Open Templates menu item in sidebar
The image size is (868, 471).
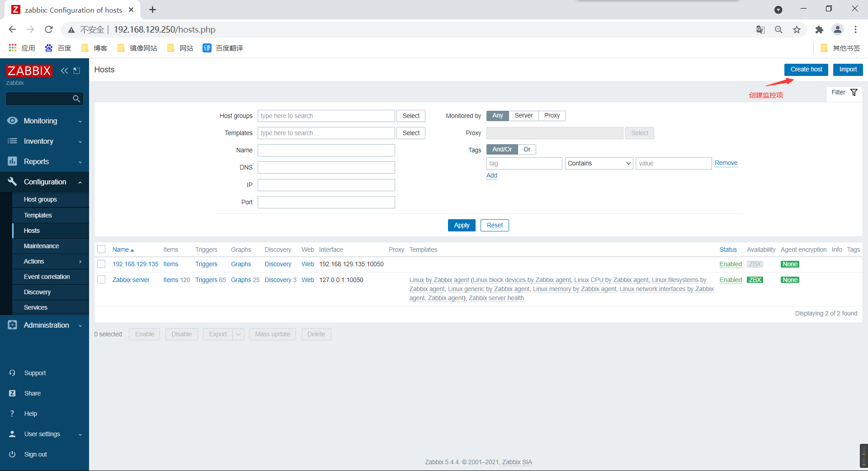coord(38,215)
